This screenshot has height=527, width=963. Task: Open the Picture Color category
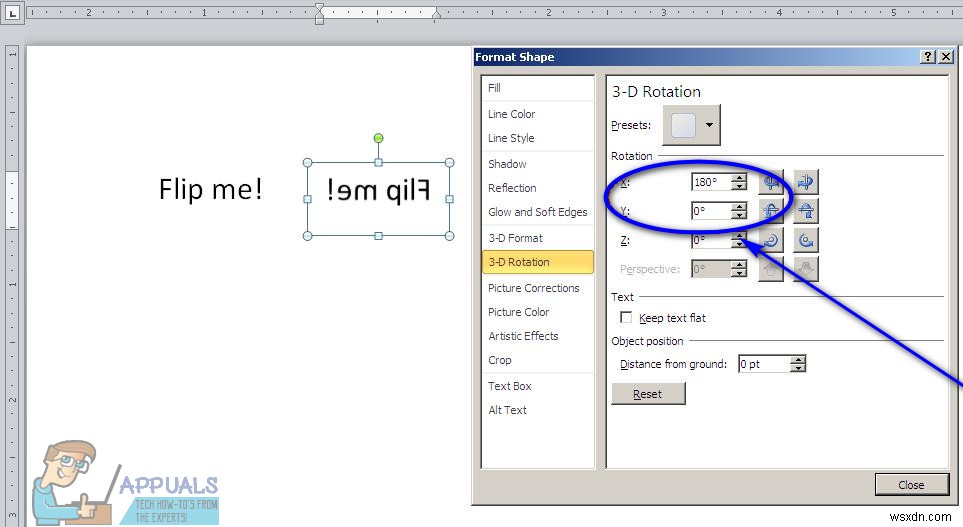(x=538, y=312)
